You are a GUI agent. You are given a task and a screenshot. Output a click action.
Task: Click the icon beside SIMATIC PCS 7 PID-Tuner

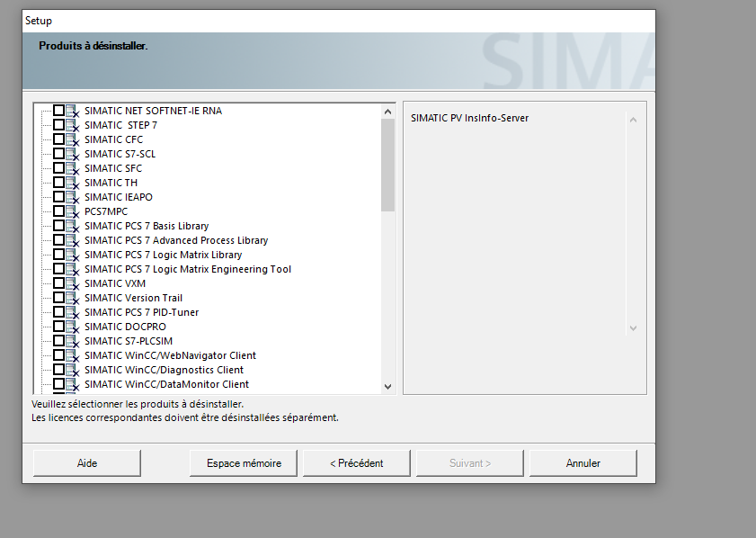tap(72, 312)
